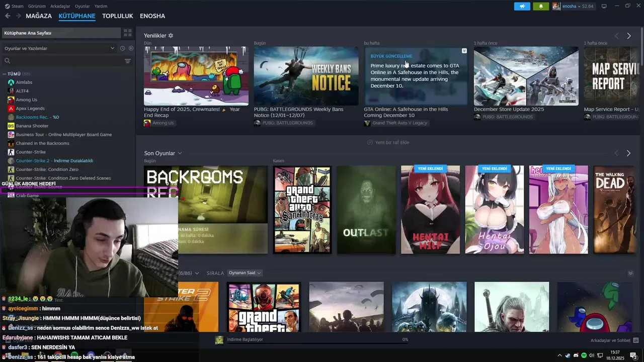Click the library search magnifier icon
The image size is (644, 362).
[8, 61]
